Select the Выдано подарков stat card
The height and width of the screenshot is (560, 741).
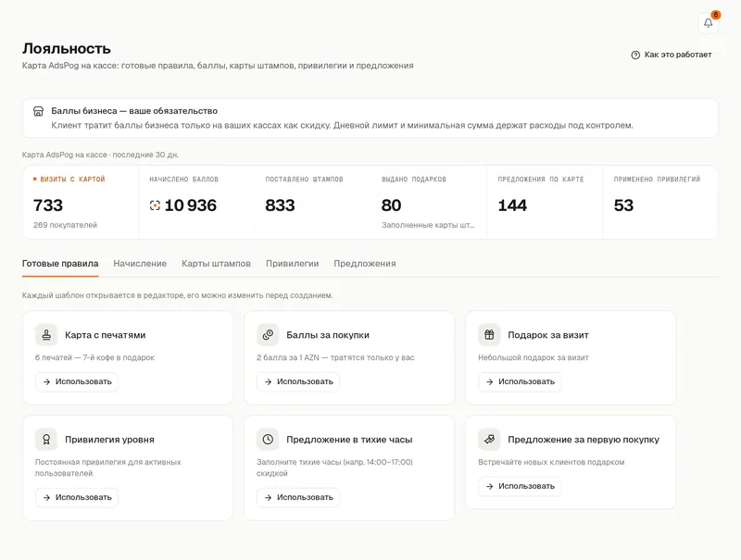[x=429, y=202]
